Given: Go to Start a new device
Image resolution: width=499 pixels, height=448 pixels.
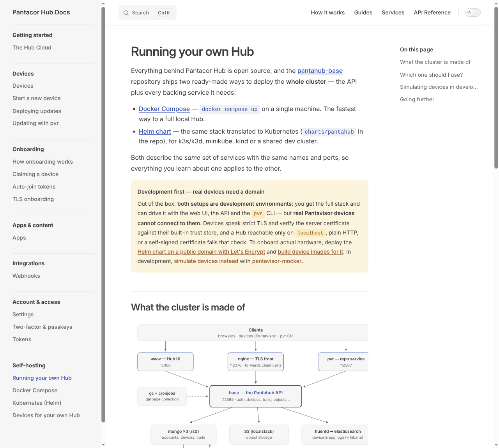Looking at the screenshot, I should 37,98.
